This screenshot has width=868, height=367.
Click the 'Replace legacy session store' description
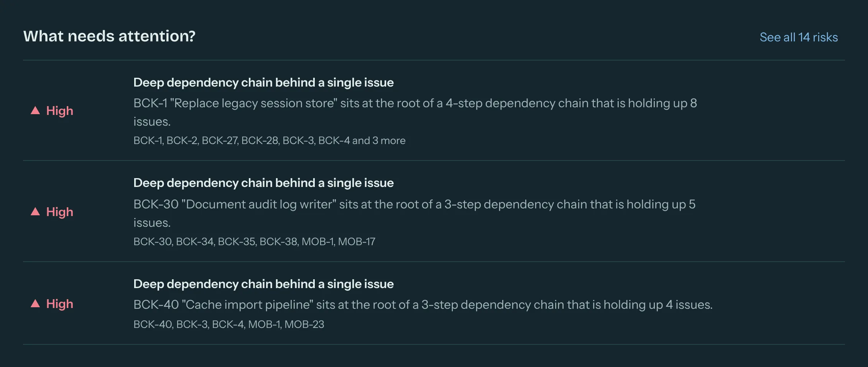[x=415, y=112]
